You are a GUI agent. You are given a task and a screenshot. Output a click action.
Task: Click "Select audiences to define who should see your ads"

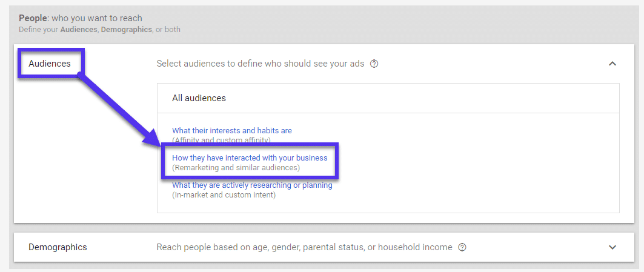tap(261, 64)
